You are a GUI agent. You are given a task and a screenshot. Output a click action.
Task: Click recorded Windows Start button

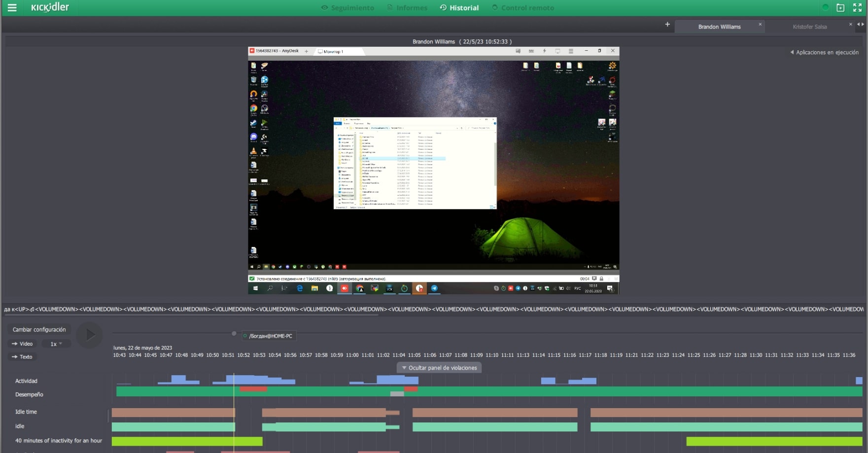pyautogui.click(x=255, y=288)
